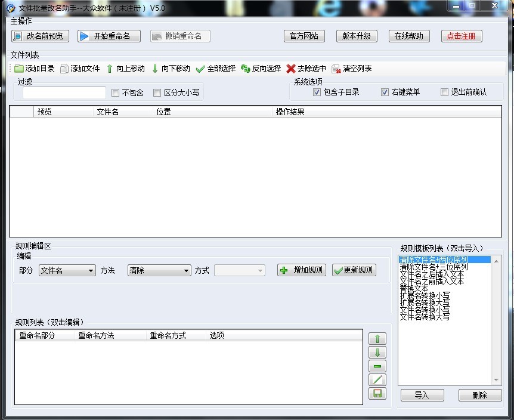Click the 增加规则 button
This screenshot has width=514, height=420.
pyautogui.click(x=302, y=270)
